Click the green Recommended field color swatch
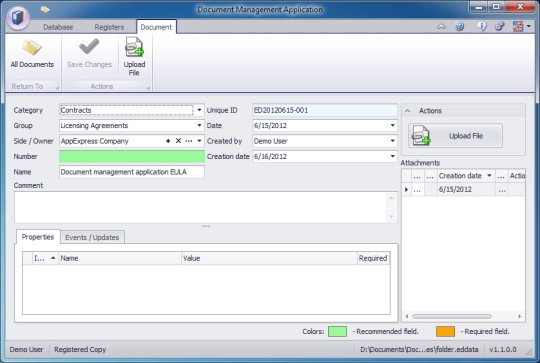 (337, 331)
